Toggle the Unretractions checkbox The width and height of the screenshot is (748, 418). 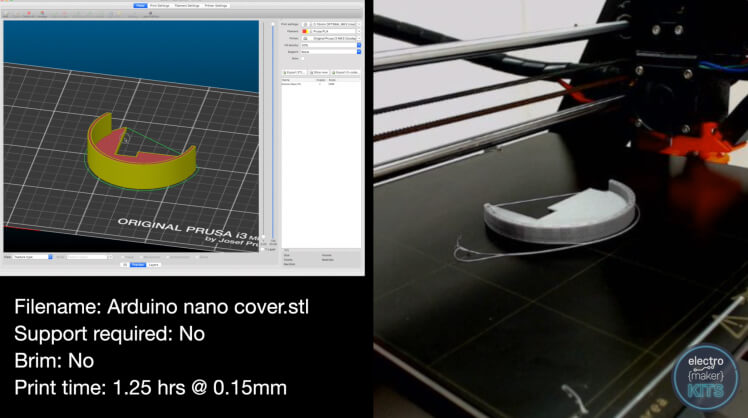[x=168, y=257]
